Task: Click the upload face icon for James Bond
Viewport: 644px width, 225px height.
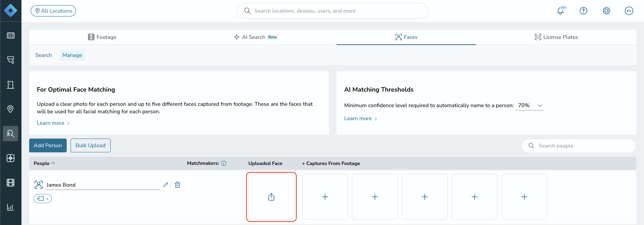Action: pos(271,197)
